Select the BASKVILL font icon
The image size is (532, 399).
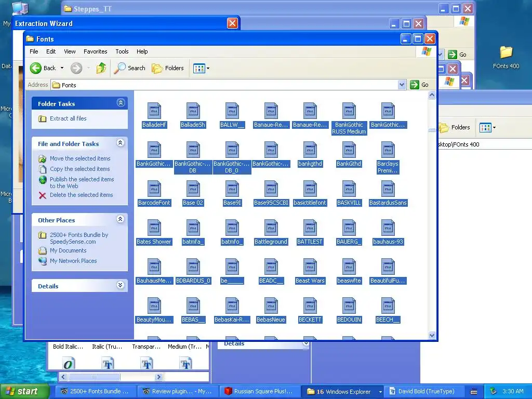[x=349, y=189]
